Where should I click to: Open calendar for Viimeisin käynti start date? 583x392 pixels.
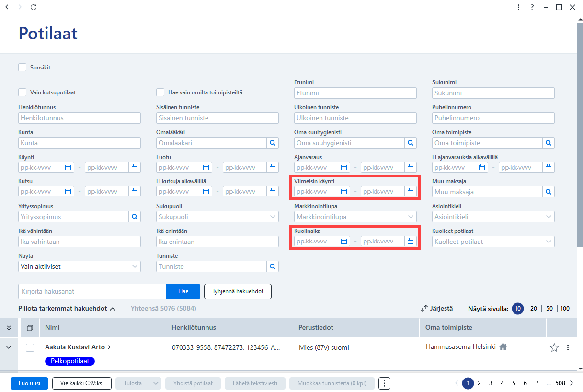(343, 191)
